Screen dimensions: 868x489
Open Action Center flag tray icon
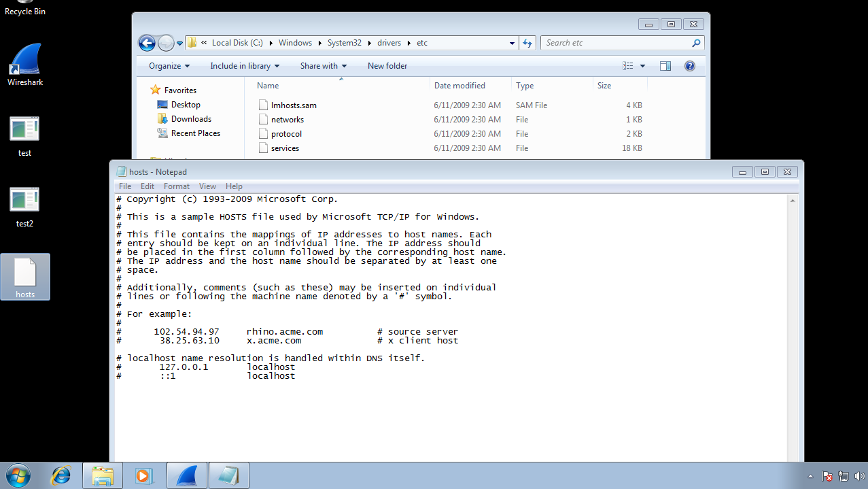tap(827, 476)
